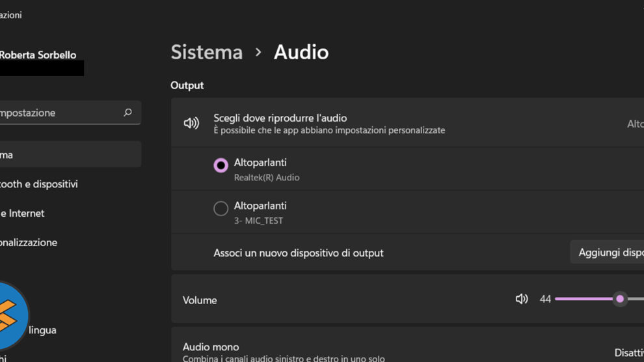Open Rete e Internet settings
Image resolution: width=644 pixels, height=362 pixels.
pos(23,213)
